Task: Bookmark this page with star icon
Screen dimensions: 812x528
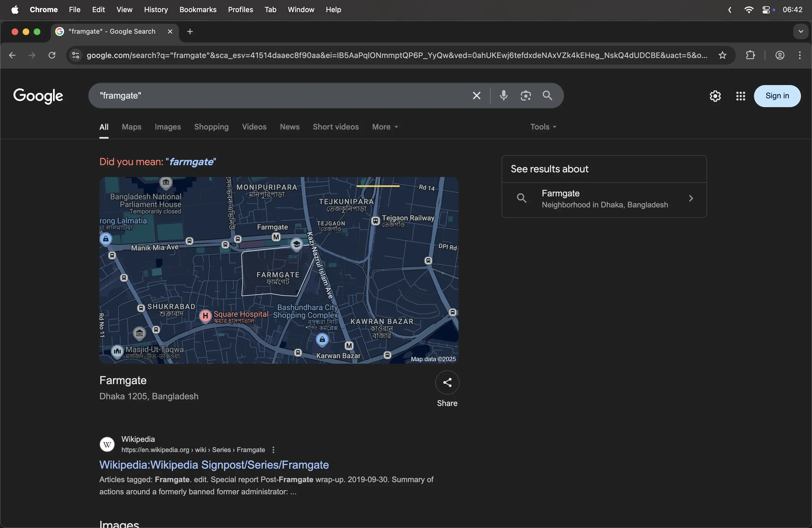Action: [722, 55]
